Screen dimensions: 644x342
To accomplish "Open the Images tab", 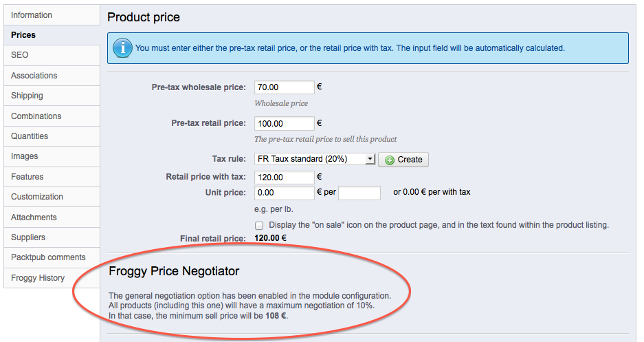I will pyautogui.click(x=52, y=156).
